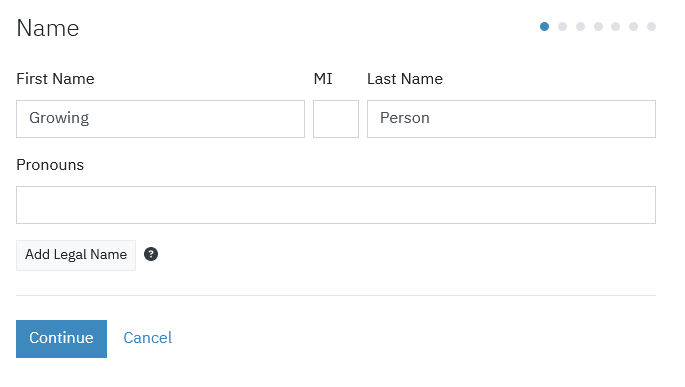Focus the MI middle initial box

click(336, 119)
